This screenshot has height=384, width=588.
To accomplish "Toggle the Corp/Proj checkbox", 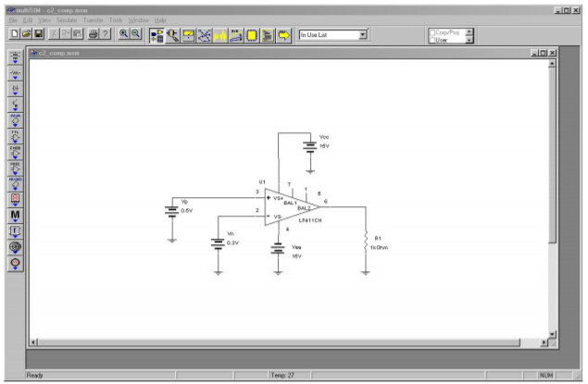I will point(432,31).
